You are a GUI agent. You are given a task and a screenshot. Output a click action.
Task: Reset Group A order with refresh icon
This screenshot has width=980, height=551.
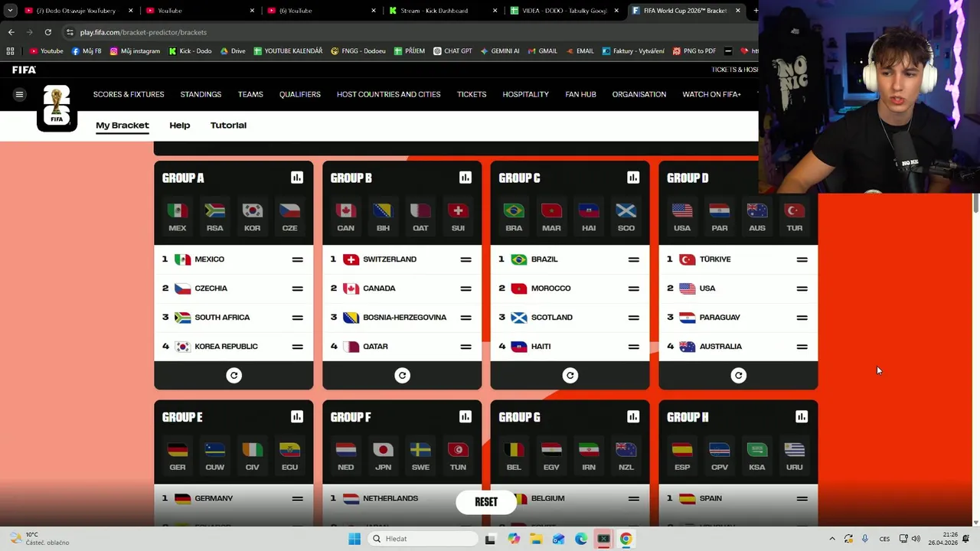[234, 375]
